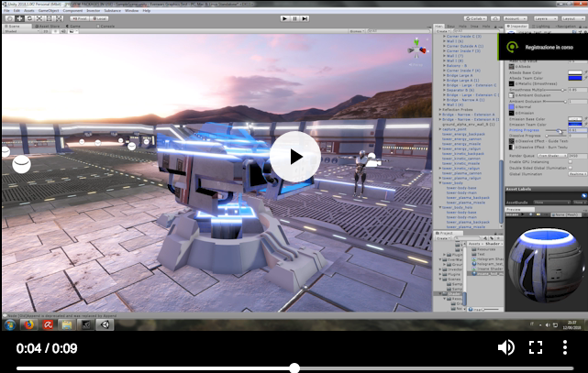Viewport: 588px width, 373px height.
Task: Click the Dissolve Effect Burn texture slot
Action: [x=511, y=148]
